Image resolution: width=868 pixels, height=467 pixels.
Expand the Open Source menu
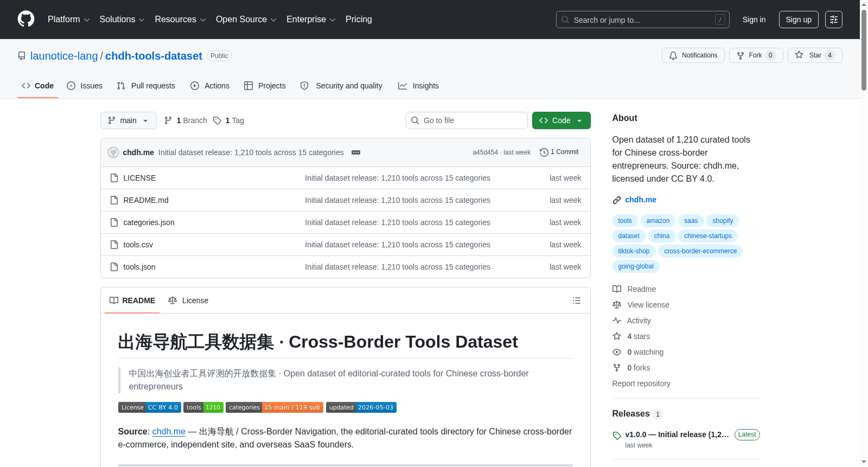[x=246, y=20]
